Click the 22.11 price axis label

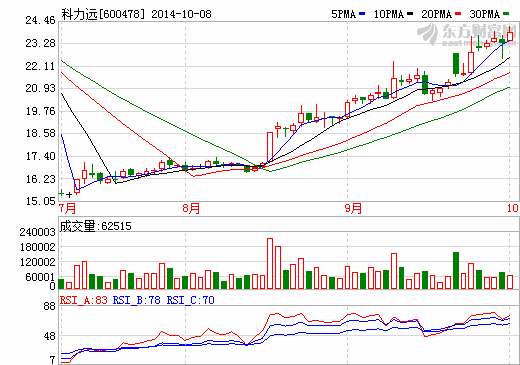point(40,66)
